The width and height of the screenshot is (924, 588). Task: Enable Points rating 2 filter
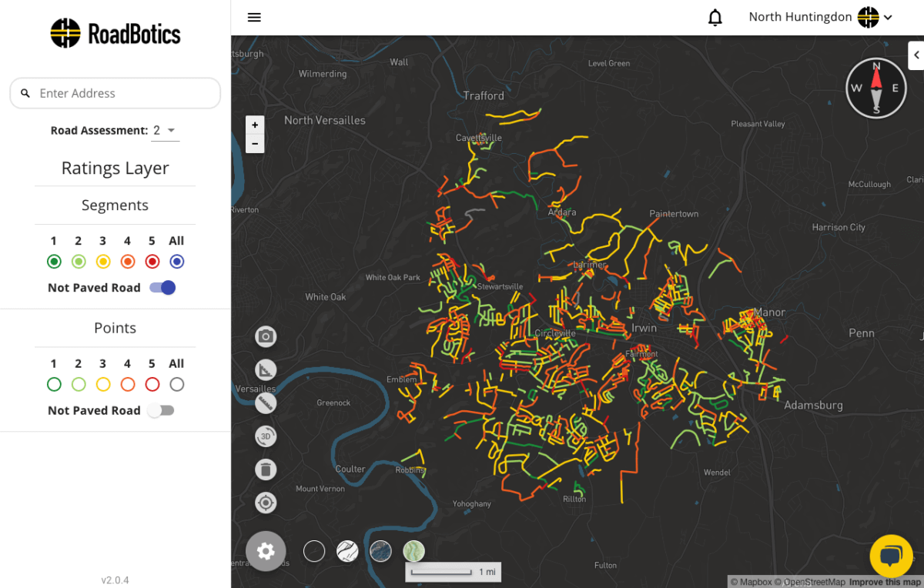pyautogui.click(x=79, y=384)
